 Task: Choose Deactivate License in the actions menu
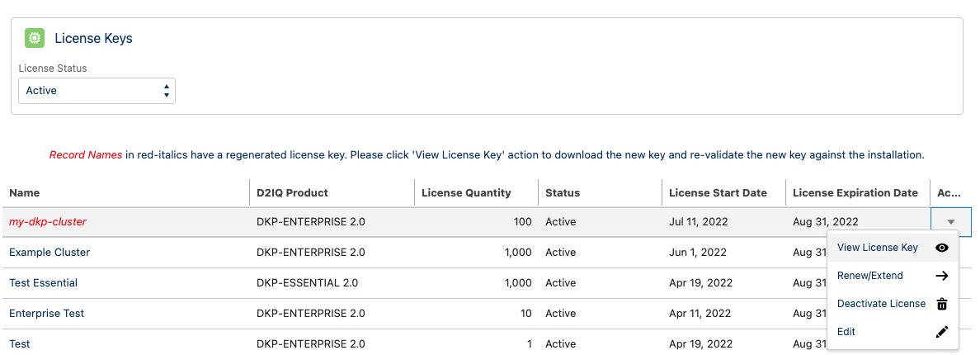tap(893, 304)
